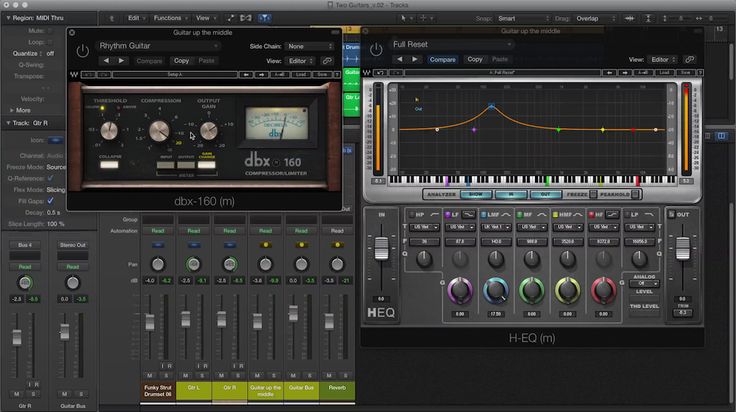Open View Editor dropdown in H-EQ window
This screenshot has width=736, height=412.
click(x=663, y=60)
